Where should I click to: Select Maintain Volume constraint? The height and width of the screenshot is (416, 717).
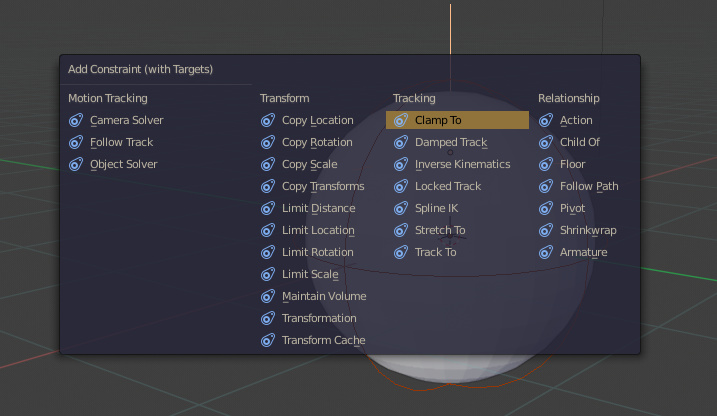[322, 296]
